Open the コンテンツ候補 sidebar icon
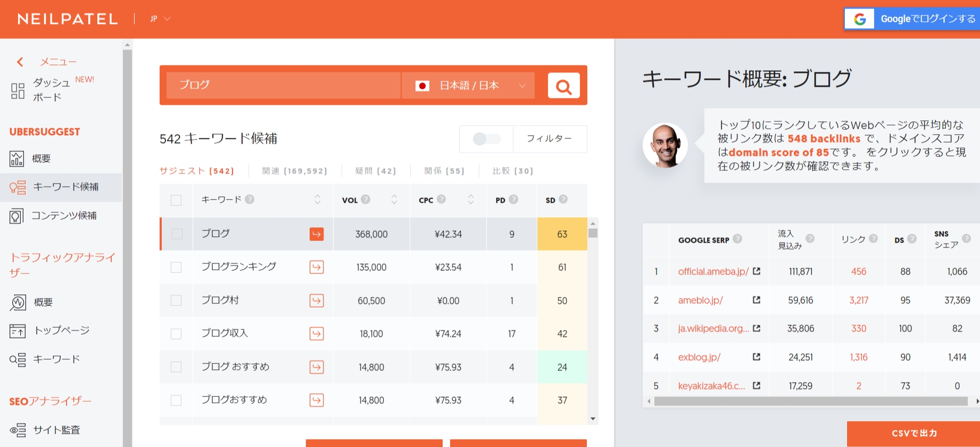The image size is (980, 447). coord(16,216)
